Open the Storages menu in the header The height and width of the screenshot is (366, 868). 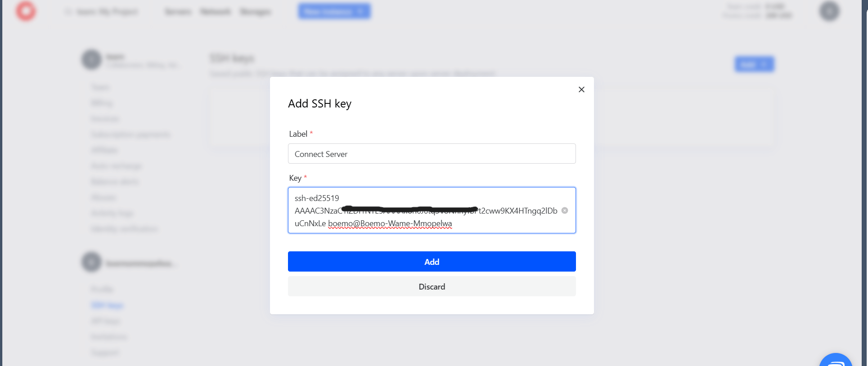click(256, 12)
